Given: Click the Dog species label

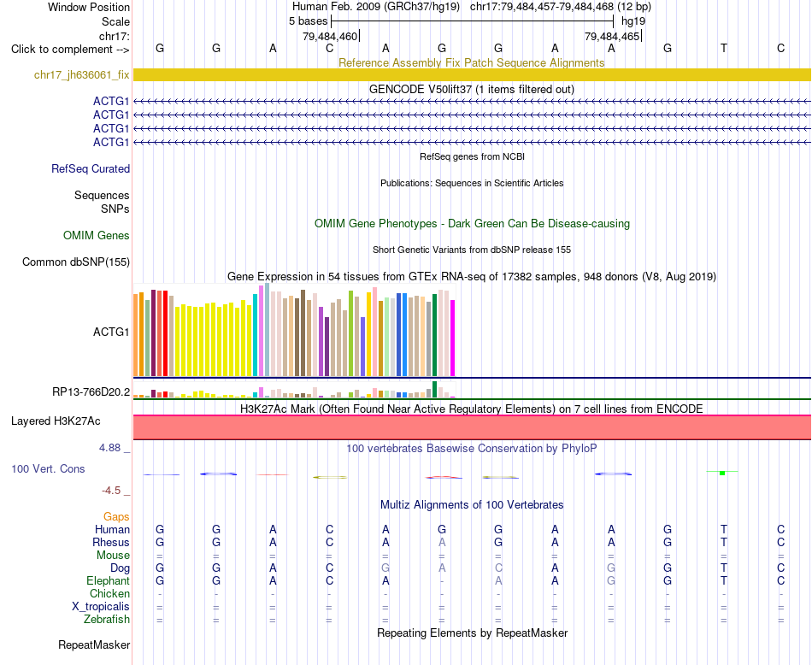Looking at the screenshot, I should (x=121, y=568).
